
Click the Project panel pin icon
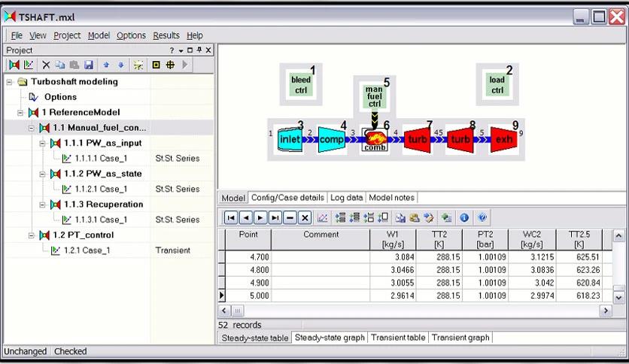tap(199, 50)
